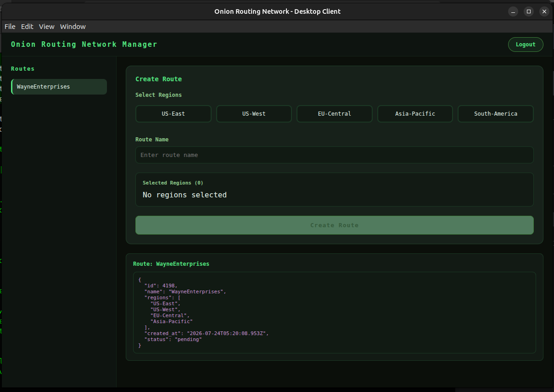554x392 pixels.
Task: Open the View menu
Action: click(46, 27)
